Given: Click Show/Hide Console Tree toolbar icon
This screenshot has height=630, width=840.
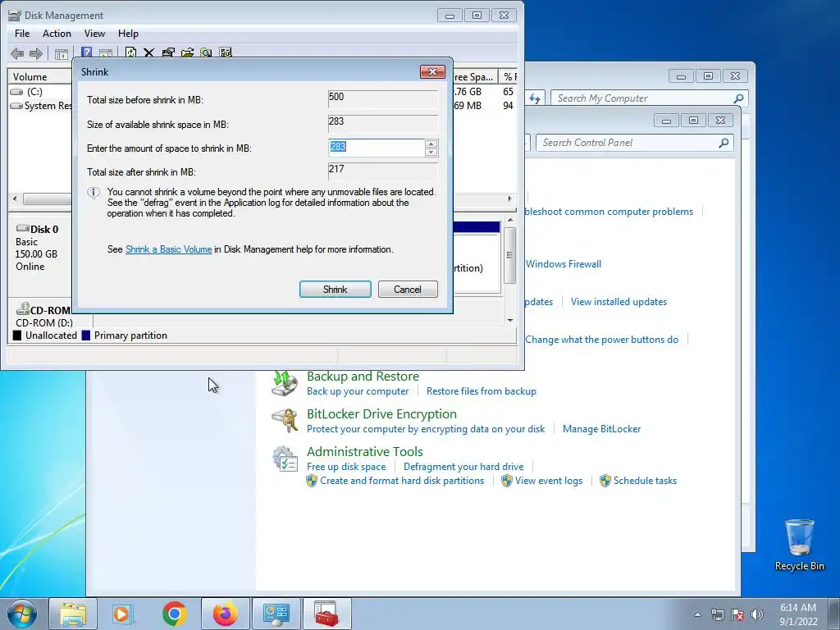Looking at the screenshot, I should click(62, 53).
